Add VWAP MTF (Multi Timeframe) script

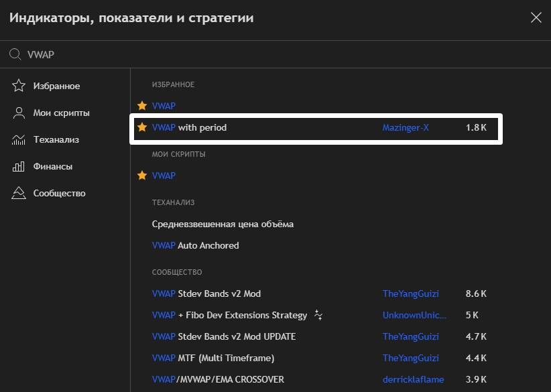click(x=213, y=358)
